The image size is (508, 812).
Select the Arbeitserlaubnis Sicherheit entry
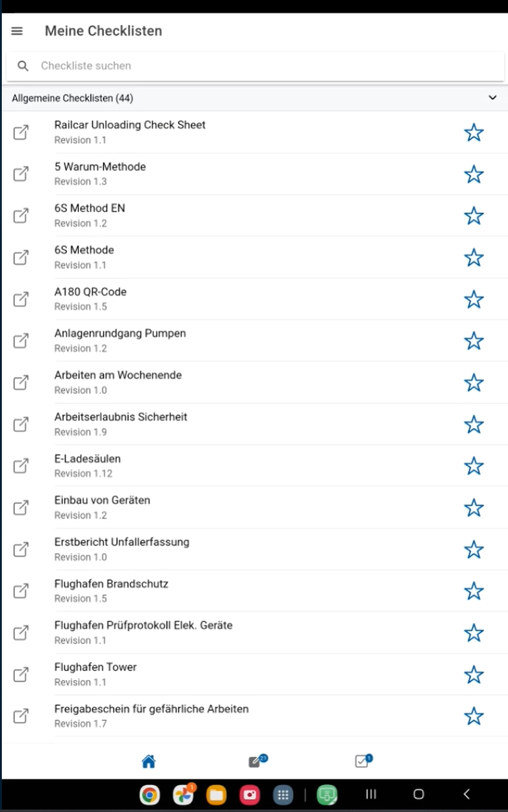pyautogui.click(x=121, y=417)
